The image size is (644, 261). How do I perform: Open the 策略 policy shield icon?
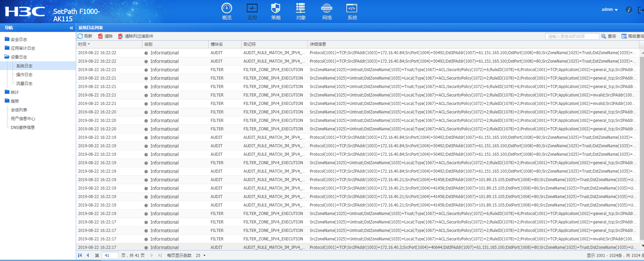276,8
